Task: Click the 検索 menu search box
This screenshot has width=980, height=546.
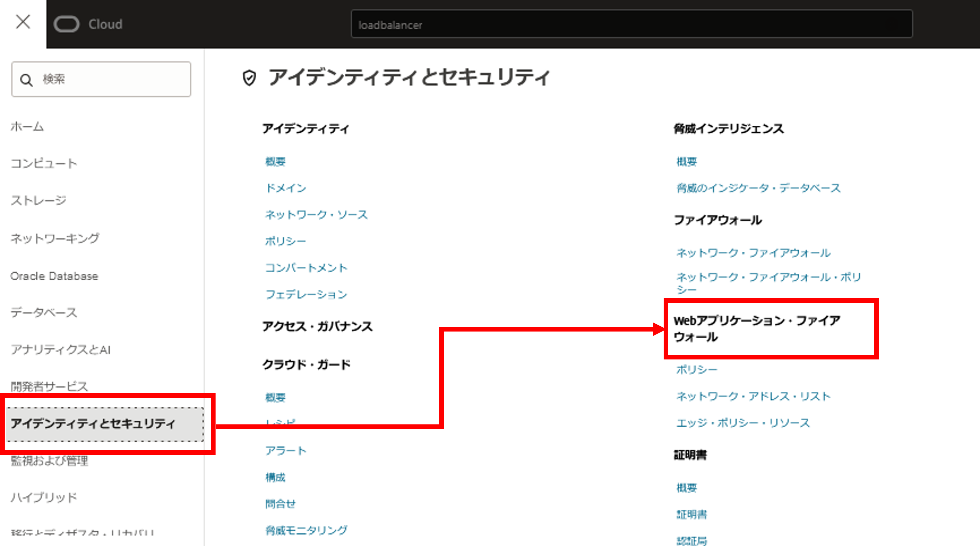Action: click(101, 79)
